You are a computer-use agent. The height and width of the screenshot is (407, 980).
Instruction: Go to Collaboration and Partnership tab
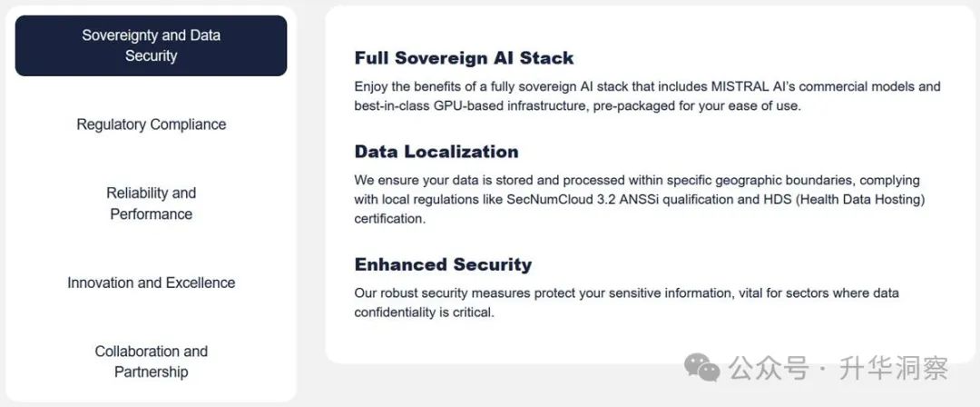tap(151, 362)
